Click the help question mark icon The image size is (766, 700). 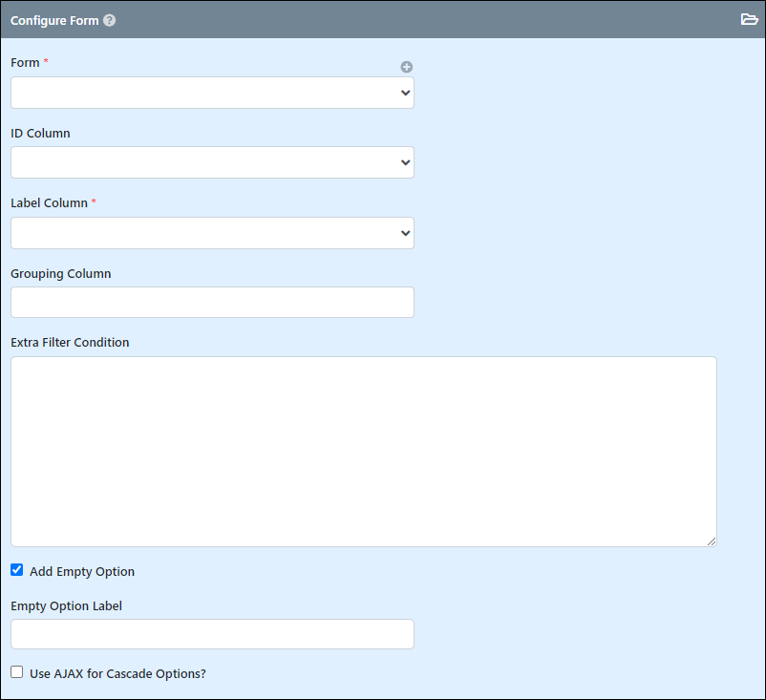(x=110, y=20)
